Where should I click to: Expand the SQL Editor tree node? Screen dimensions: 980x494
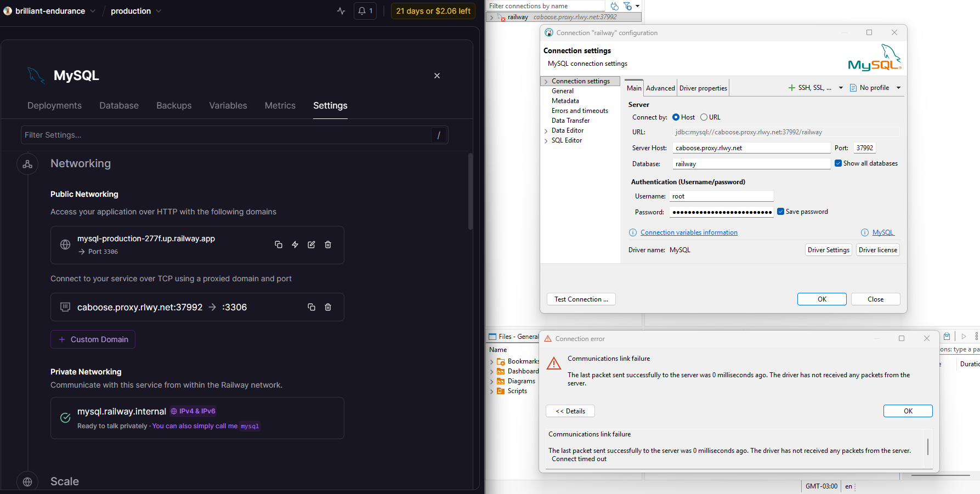(x=546, y=141)
